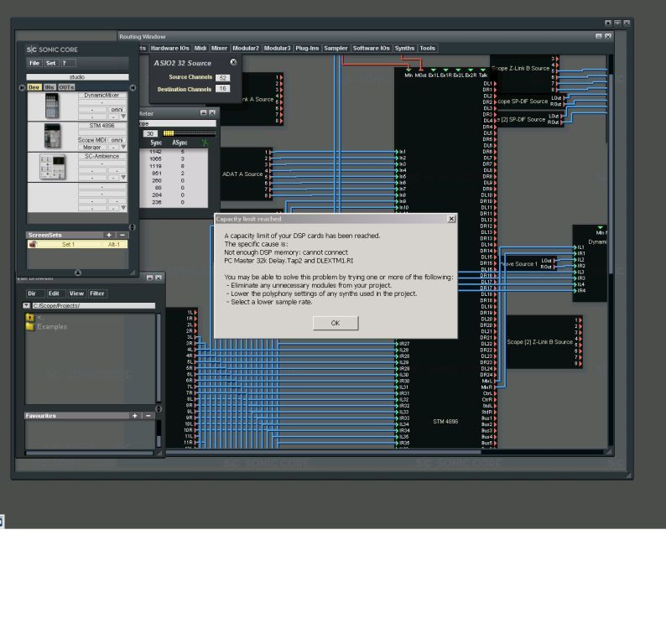
Task: Click the green sync graph icon in meter
Action: pyautogui.click(x=205, y=143)
